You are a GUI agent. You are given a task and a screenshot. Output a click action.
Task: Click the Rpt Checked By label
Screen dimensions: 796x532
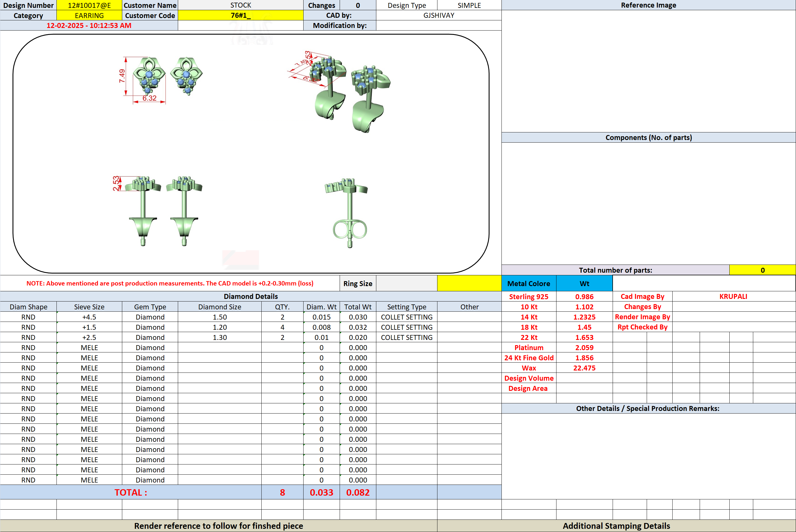click(x=642, y=327)
